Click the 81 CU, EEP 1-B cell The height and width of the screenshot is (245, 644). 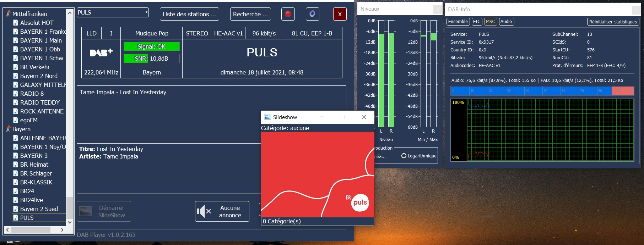pyautogui.click(x=312, y=33)
